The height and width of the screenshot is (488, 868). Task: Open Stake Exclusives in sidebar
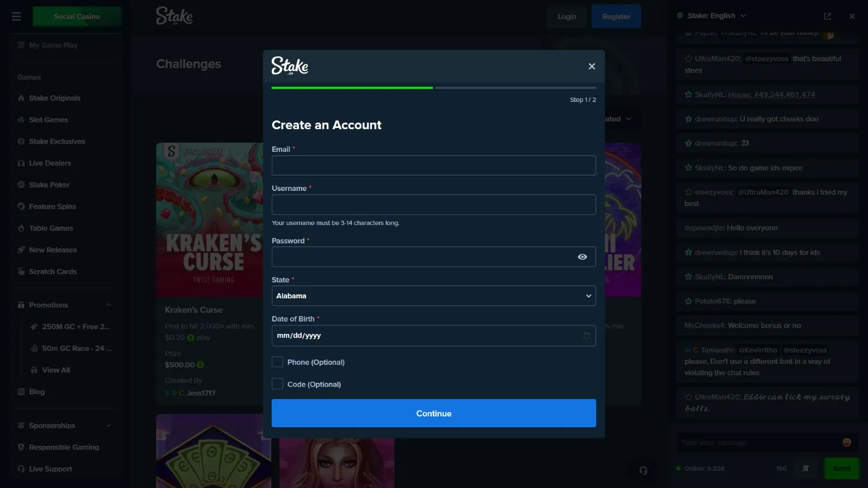(x=57, y=142)
